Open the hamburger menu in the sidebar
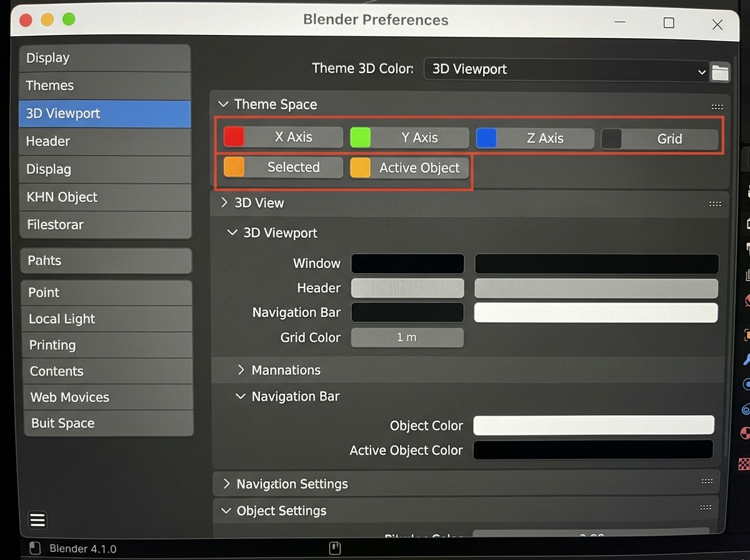The width and height of the screenshot is (750, 560). point(37,520)
